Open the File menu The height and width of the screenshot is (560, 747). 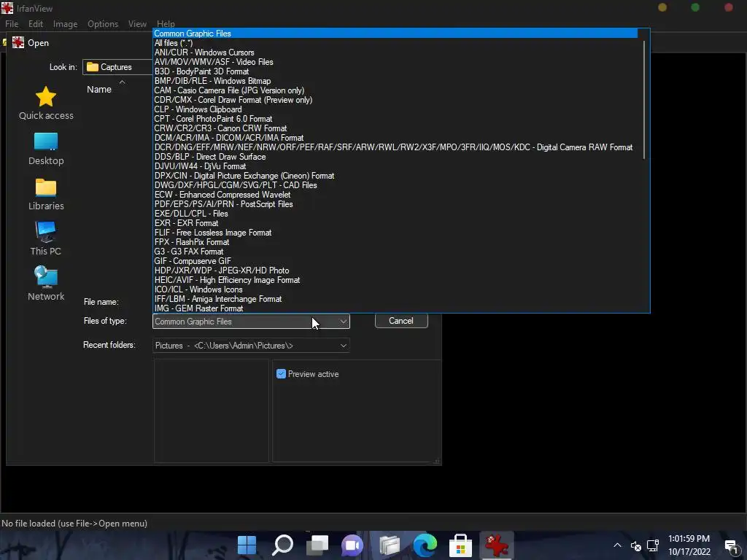tap(12, 24)
